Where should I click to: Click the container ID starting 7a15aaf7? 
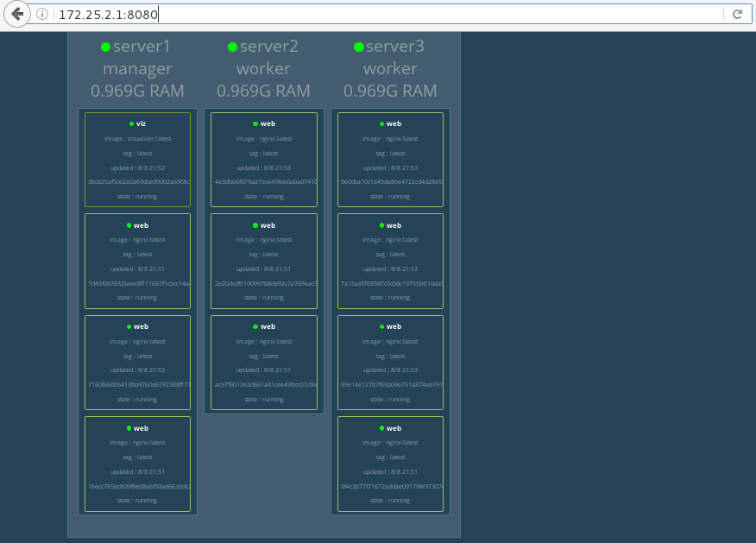[x=392, y=283]
